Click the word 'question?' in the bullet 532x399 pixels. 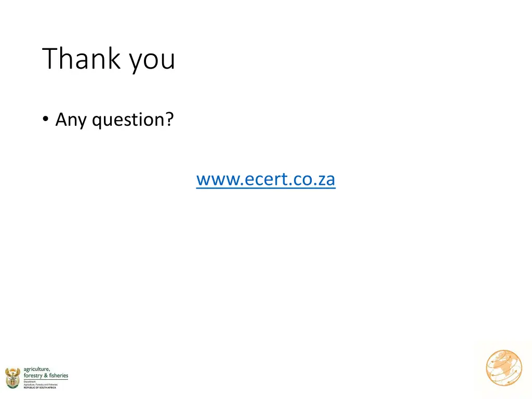tap(132, 120)
